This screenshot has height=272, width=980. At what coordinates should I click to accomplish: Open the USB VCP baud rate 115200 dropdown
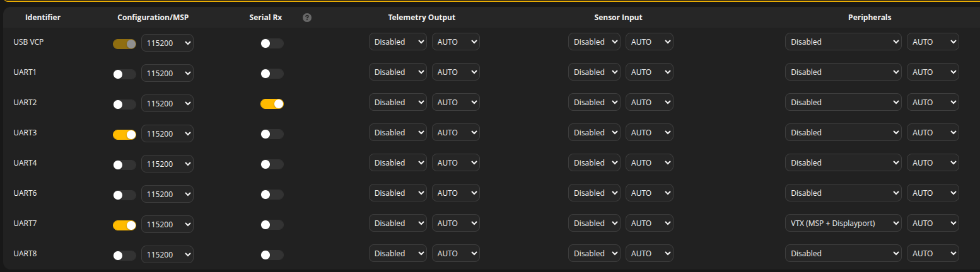(x=167, y=42)
